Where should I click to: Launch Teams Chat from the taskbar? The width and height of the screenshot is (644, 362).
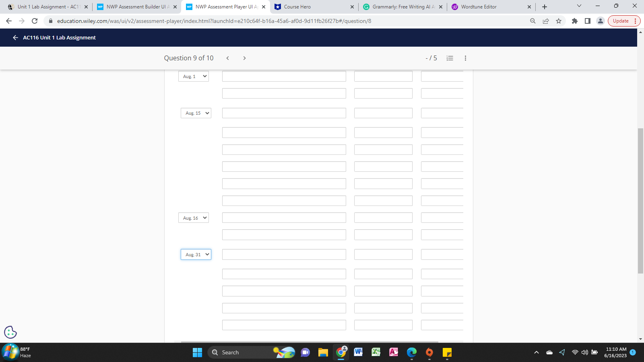pos(305,352)
